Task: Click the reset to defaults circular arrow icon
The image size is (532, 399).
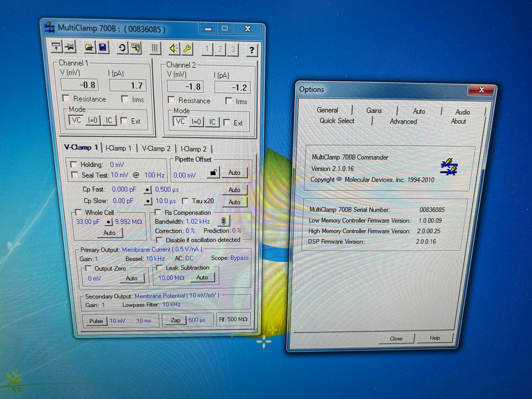Action: pyautogui.click(x=121, y=48)
